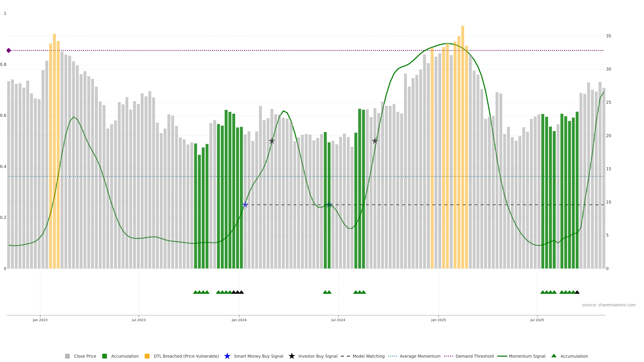Click the first black Investor star on chart

pos(272,141)
